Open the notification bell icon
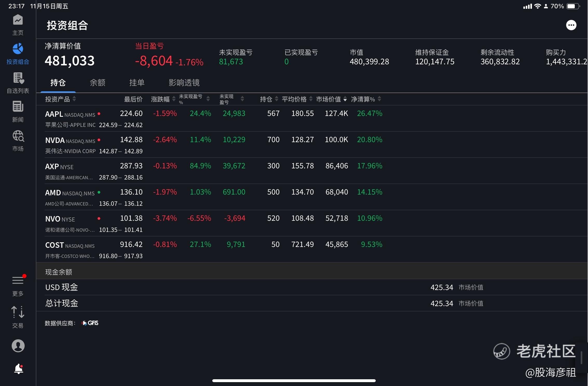The height and width of the screenshot is (386, 588). point(18,369)
